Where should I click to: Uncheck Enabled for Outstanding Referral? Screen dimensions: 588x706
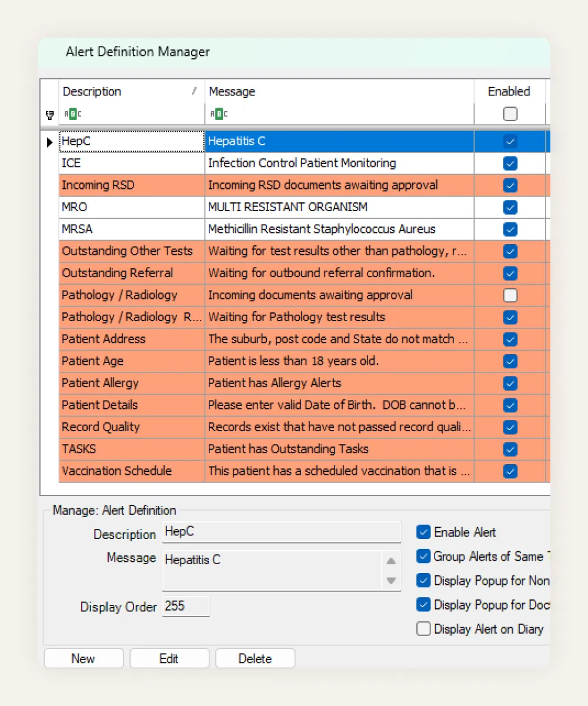[510, 273]
